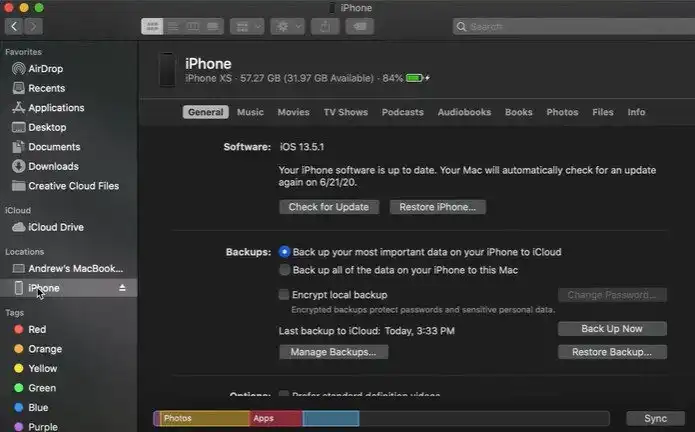The image size is (695, 432).
Task: Switch to the TV Shows tab
Action: [346, 112]
